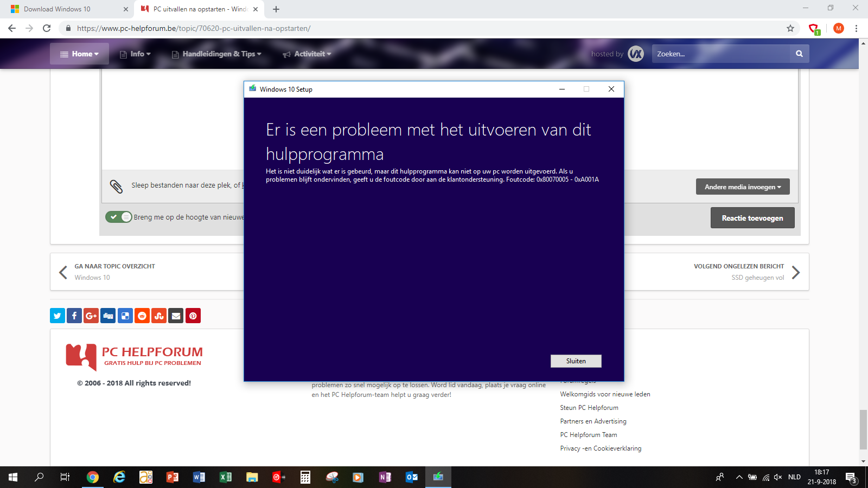Open Internet Explorer from the taskbar
The width and height of the screenshot is (868, 488).
[119, 477]
